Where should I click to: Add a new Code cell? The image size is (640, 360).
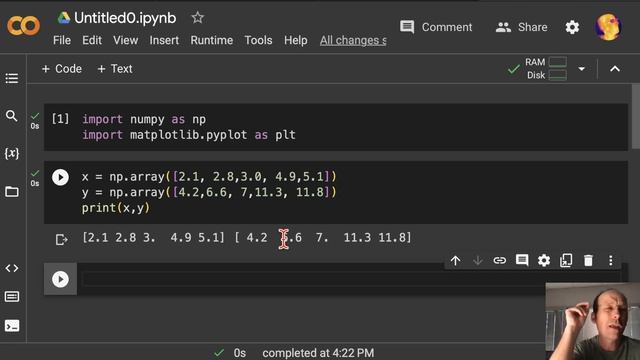coord(62,69)
